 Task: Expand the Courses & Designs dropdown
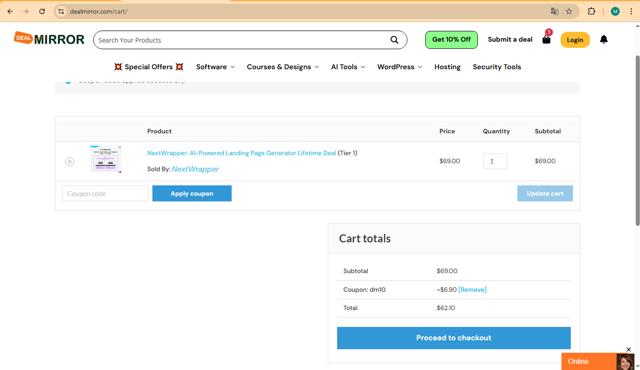(x=283, y=67)
